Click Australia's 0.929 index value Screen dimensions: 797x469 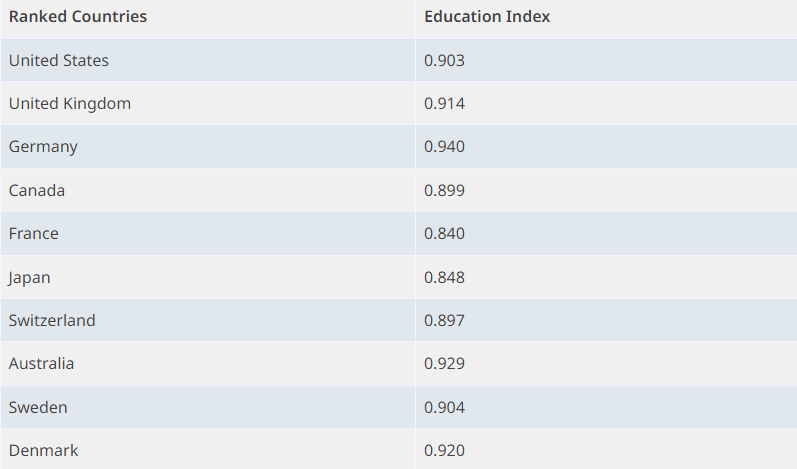point(444,364)
